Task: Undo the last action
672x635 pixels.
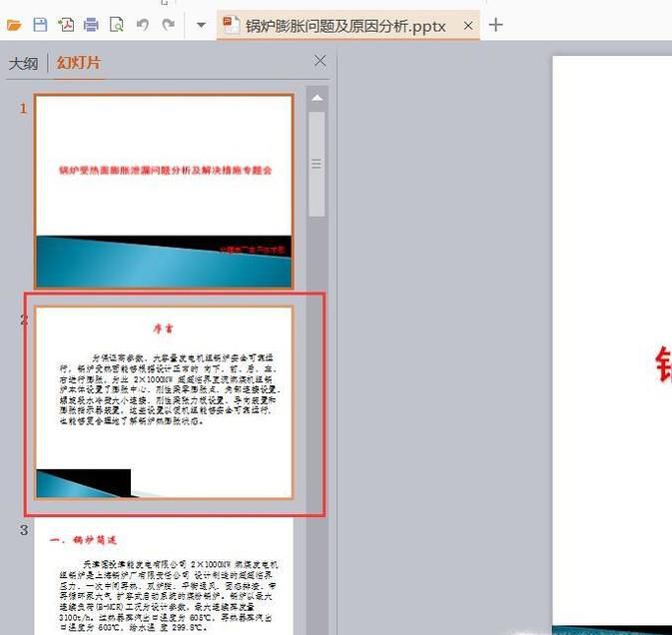Action: coord(142,25)
